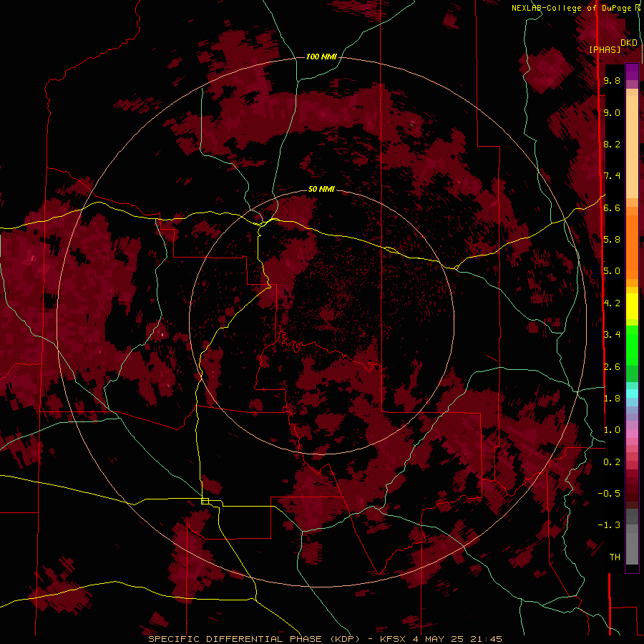Pick the gray TH segment of color bar

tap(632, 548)
